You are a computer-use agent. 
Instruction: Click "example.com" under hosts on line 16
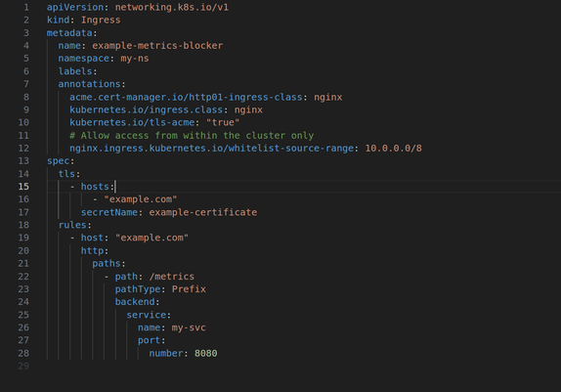point(141,199)
